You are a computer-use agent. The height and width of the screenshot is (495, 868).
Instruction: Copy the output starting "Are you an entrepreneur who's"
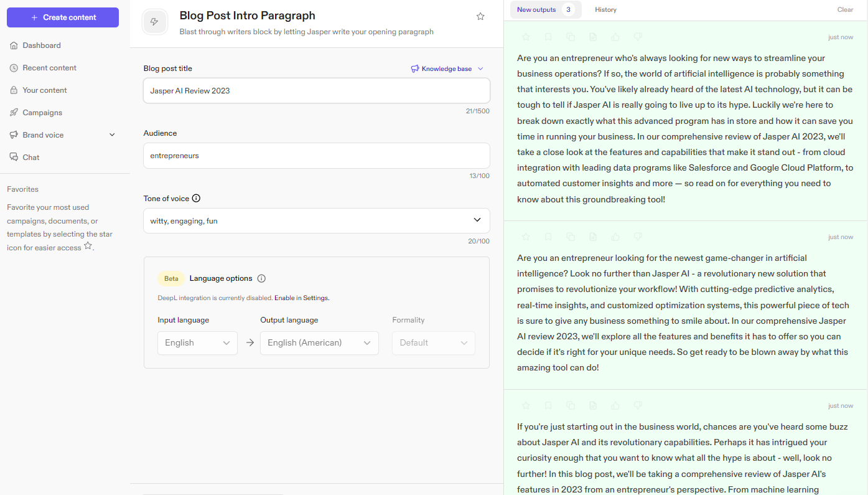(571, 37)
